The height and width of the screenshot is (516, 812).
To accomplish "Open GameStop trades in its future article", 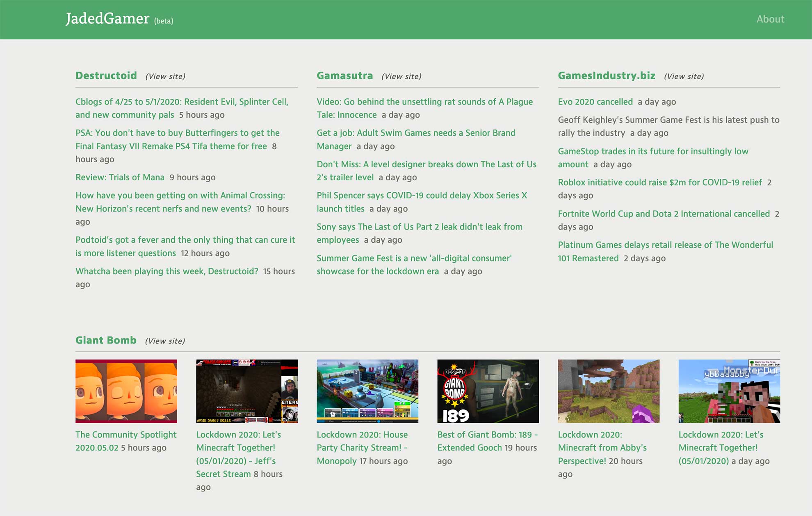I will click(x=653, y=157).
